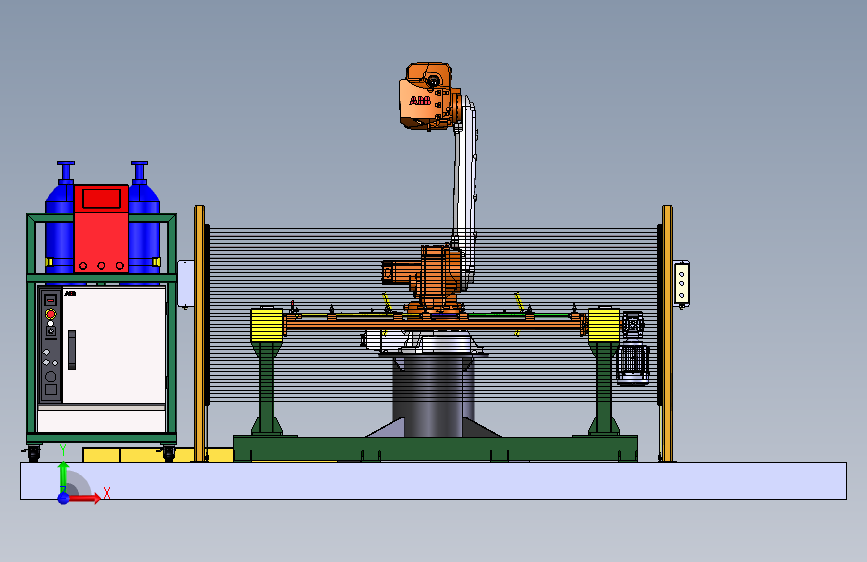Select the orange fixture beam between stocks

pyautogui.click(x=435, y=325)
